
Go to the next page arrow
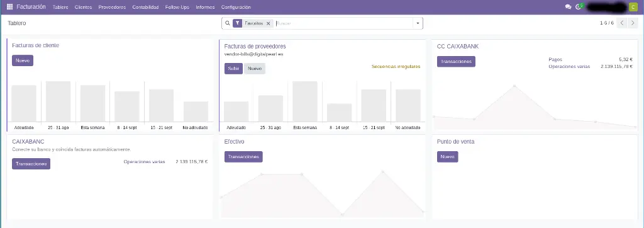tap(633, 23)
